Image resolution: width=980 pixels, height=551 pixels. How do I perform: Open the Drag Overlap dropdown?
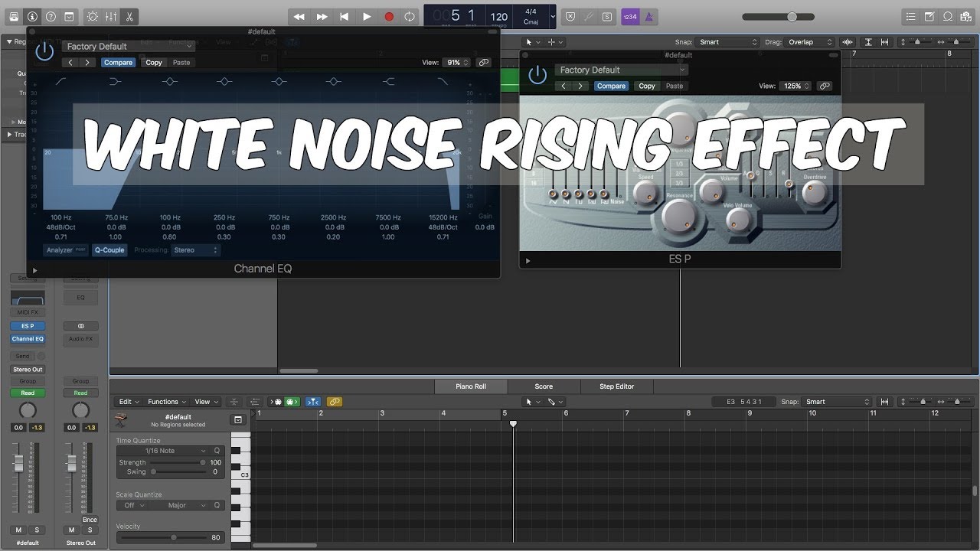pyautogui.click(x=811, y=42)
